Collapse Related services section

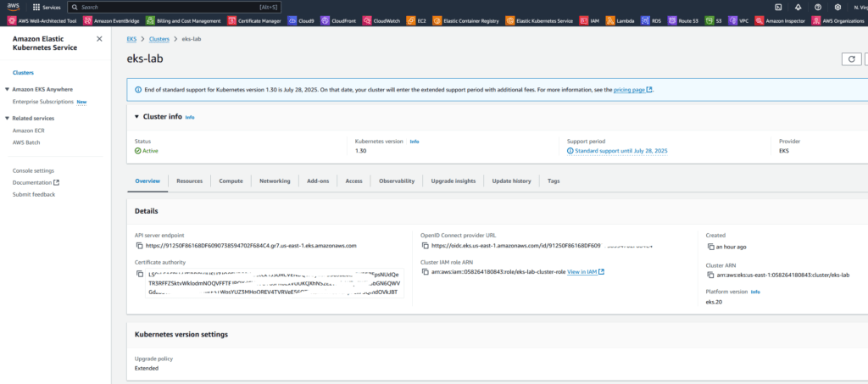(x=7, y=119)
